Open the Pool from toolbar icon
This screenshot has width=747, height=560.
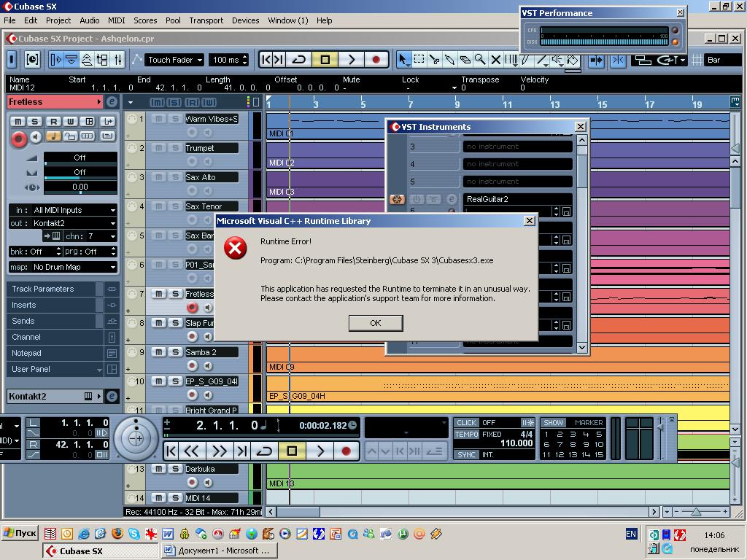(x=102, y=60)
